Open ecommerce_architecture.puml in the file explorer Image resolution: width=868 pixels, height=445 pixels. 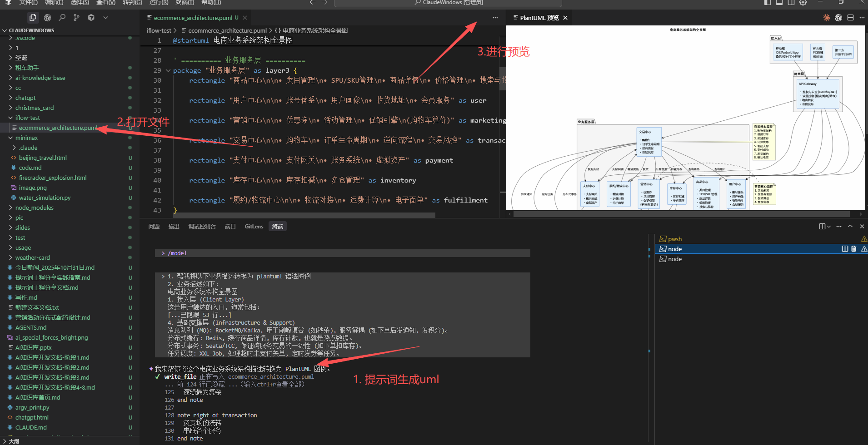(x=58, y=128)
